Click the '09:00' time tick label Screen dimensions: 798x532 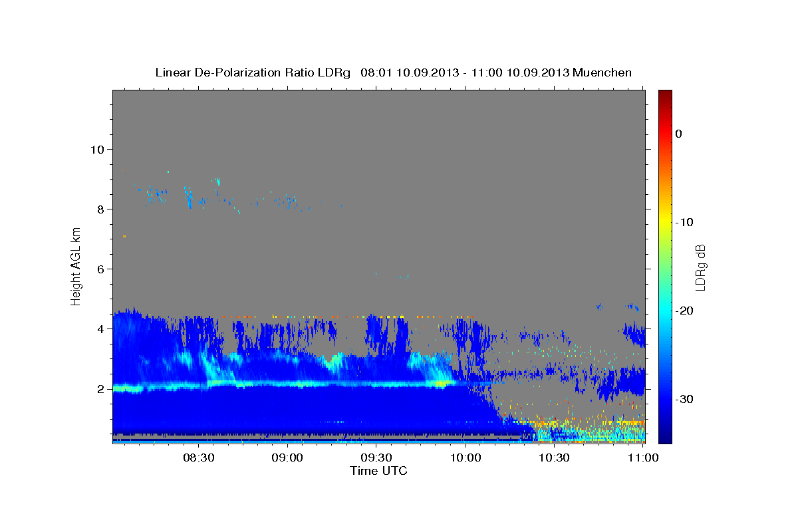[287, 458]
